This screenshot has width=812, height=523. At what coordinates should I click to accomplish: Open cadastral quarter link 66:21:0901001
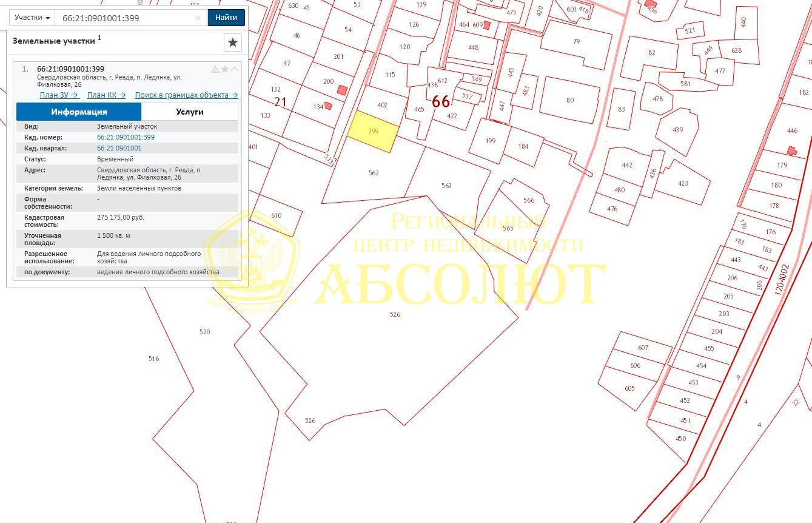tap(119, 148)
